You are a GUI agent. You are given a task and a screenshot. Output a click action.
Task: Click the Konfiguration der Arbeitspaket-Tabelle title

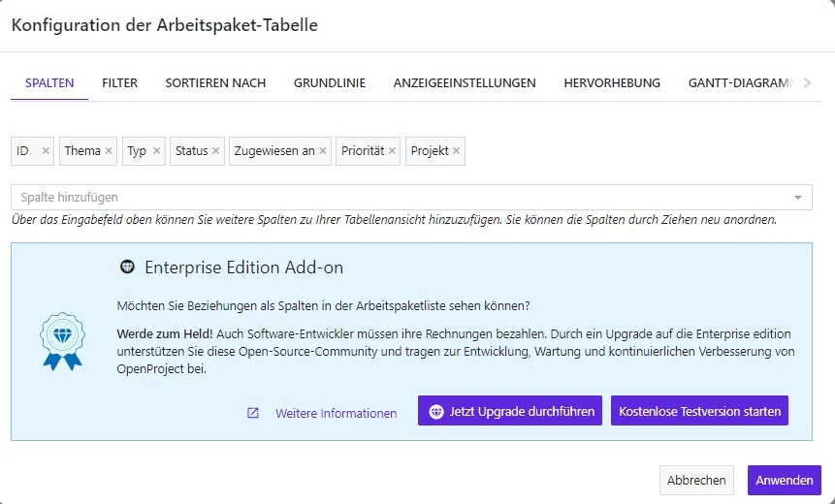[165, 25]
